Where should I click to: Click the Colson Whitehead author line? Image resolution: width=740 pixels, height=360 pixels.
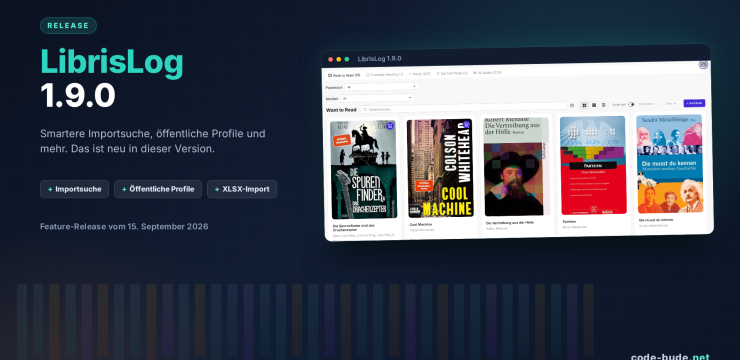coord(421,230)
